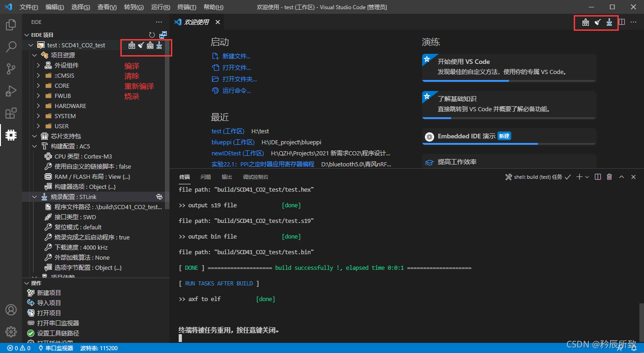Open recent workspace newIDEtest (工作区)
This screenshot has height=353, width=644.
(x=238, y=153)
